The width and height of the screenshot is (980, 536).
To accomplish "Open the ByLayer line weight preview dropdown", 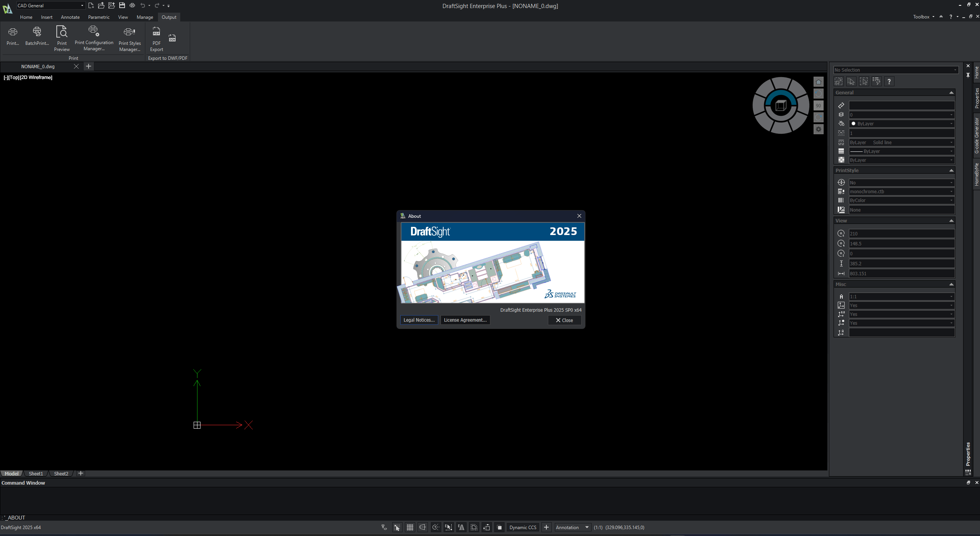I will coord(901,151).
